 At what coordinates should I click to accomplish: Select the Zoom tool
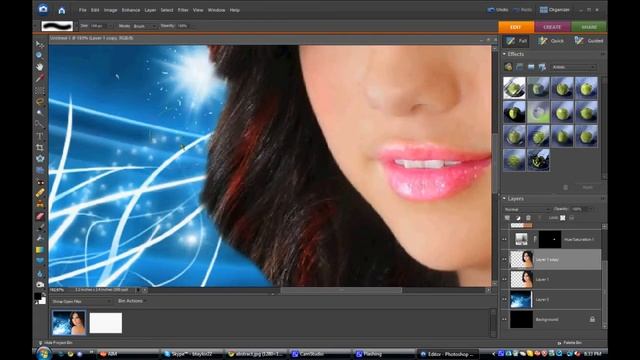click(x=40, y=55)
